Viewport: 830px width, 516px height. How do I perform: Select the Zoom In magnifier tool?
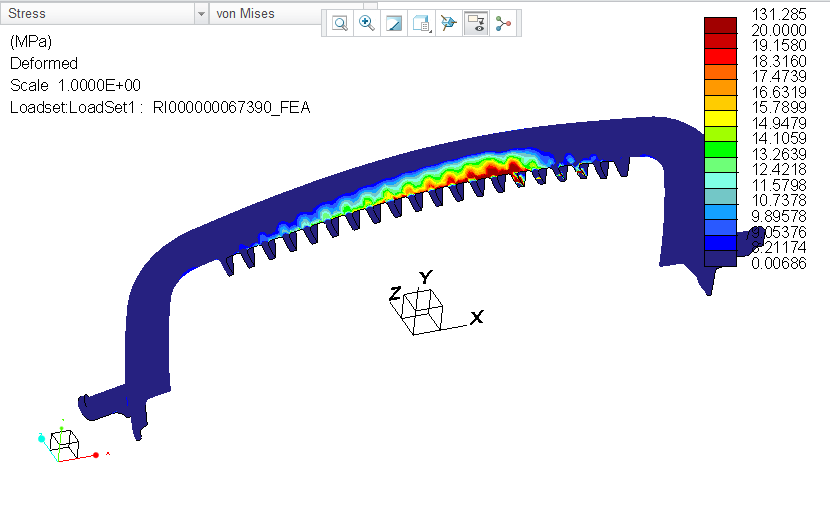367,23
